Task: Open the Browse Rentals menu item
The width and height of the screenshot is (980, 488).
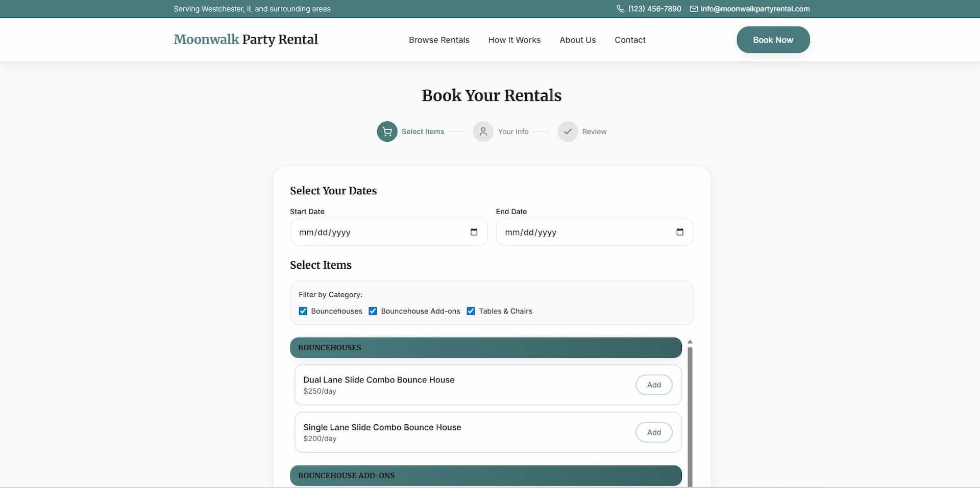Action: (x=438, y=40)
